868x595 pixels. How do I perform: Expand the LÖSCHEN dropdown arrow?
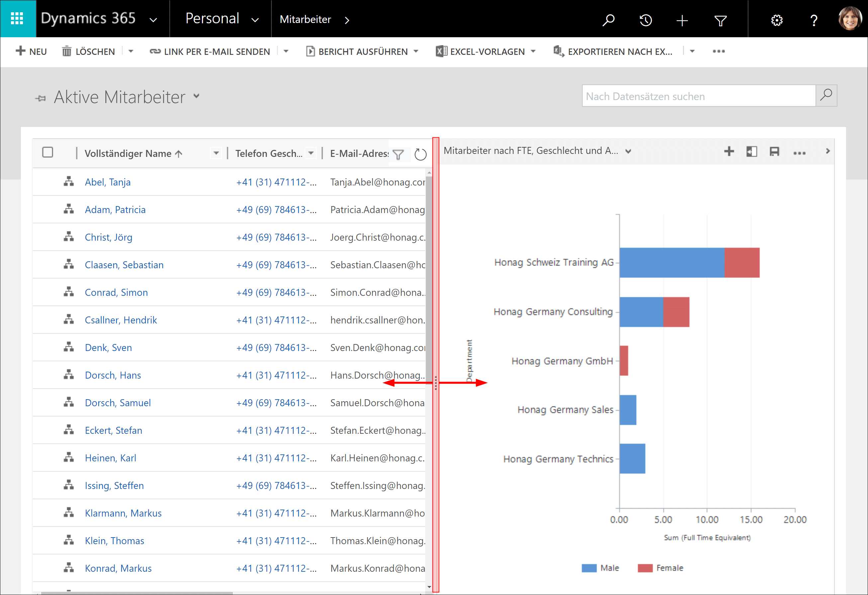tap(131, 51)
